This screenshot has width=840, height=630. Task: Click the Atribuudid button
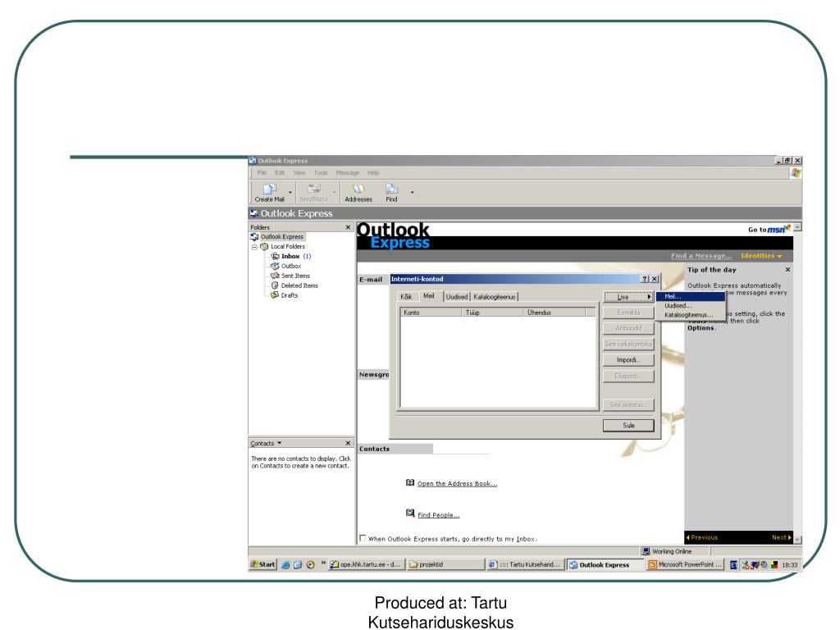tap(628, 328)
